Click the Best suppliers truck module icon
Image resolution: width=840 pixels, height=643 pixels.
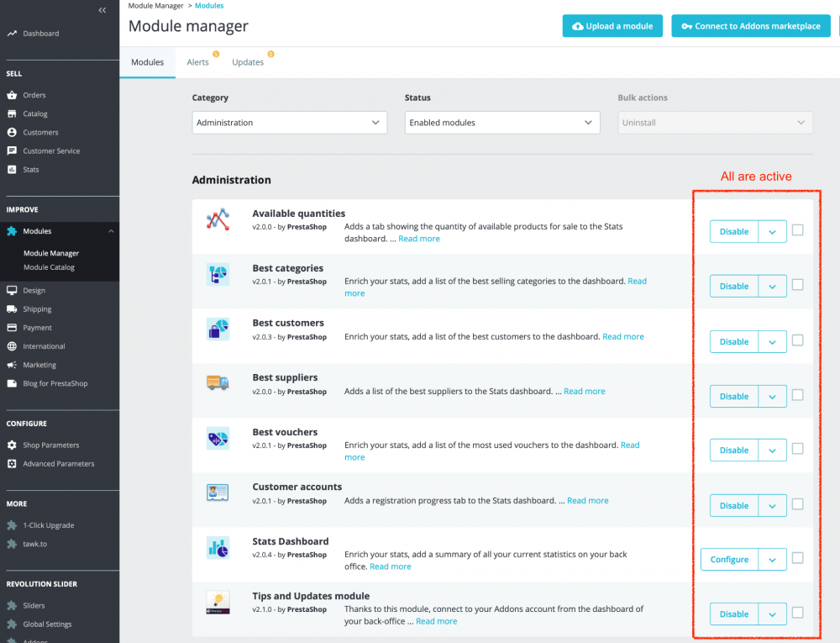point(218,382)
